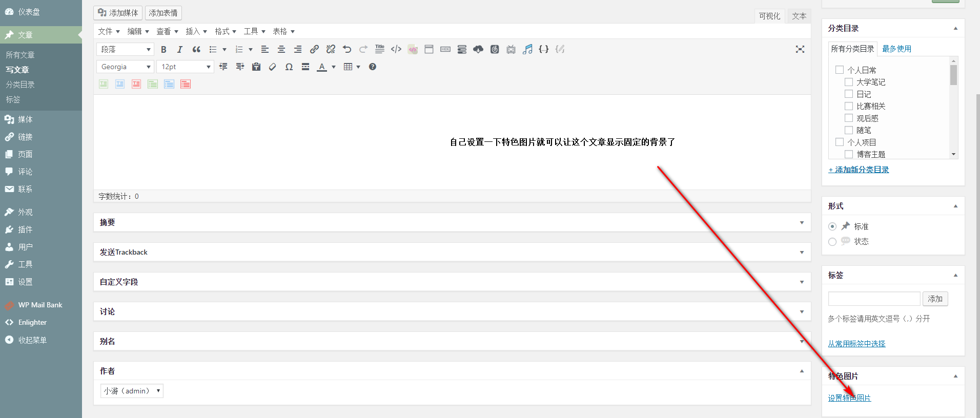Click the Enlighter curly braces icon
The height and width of the screenshot is (418, 980).
(x=544, y=49)
